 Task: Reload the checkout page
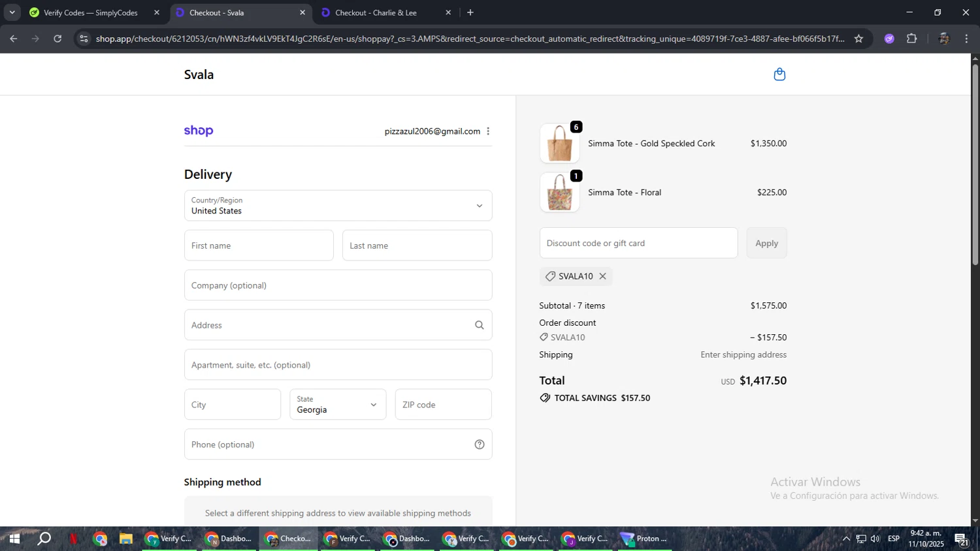pyautogui.click(x=57, y=39)
